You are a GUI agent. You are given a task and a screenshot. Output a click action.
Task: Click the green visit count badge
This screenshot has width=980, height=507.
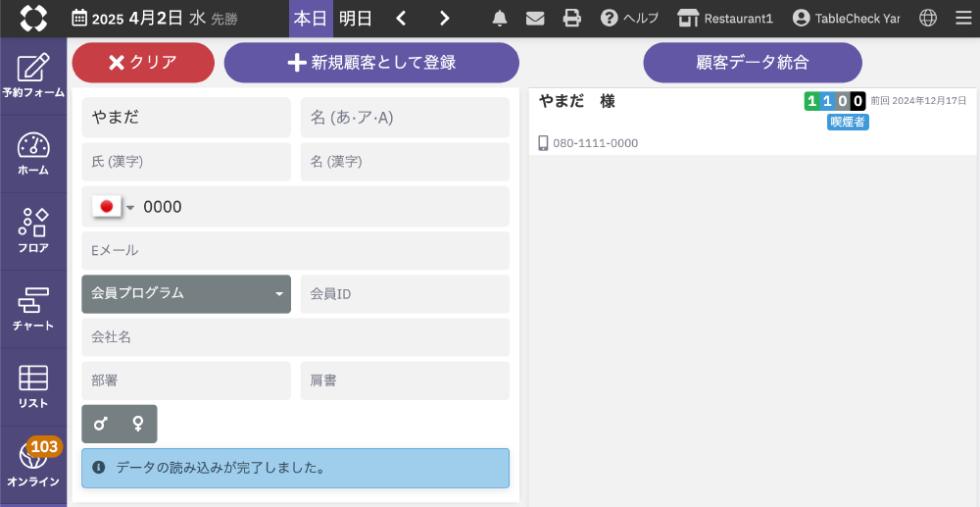coord(811,101)
